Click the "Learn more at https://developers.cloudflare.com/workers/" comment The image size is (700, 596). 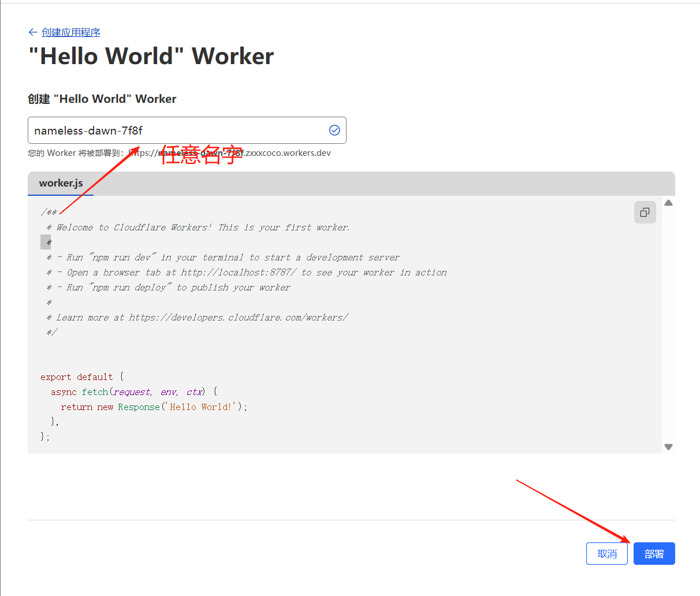[x=197, y=318]
